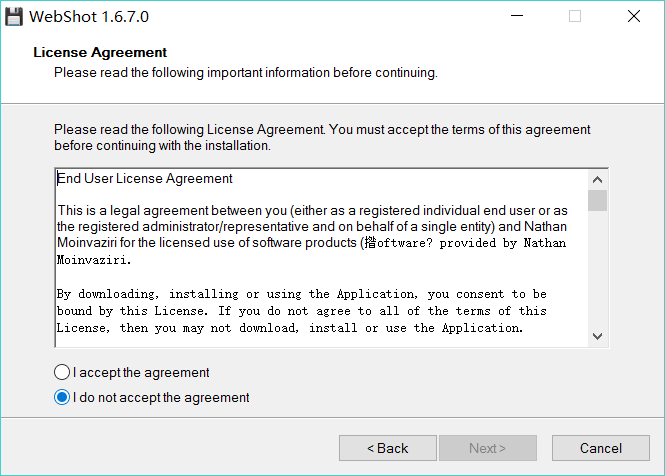Screen dimensions: 665x476
Task: Cancel the WebShot installation
Action: (x=600, y=448)
